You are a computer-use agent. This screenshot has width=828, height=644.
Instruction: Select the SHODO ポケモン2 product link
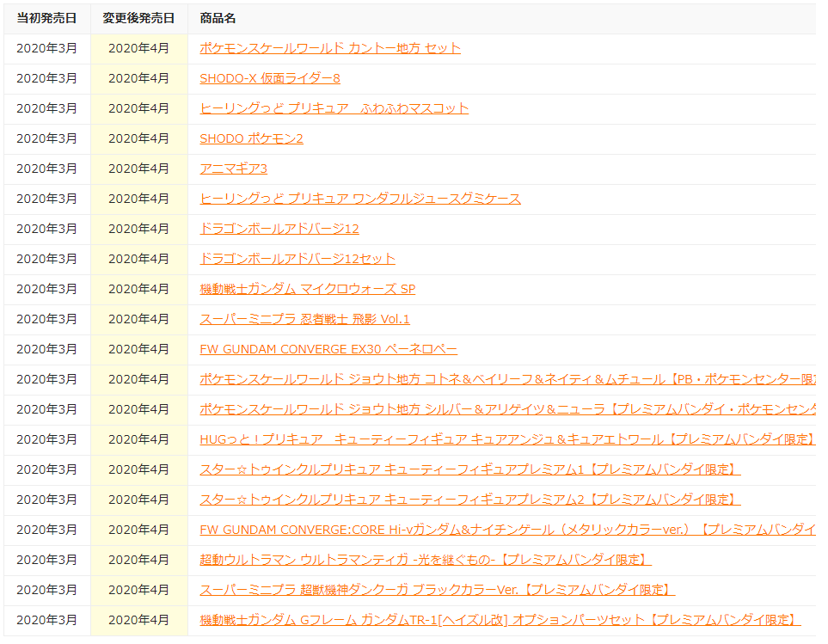(251, 138)
